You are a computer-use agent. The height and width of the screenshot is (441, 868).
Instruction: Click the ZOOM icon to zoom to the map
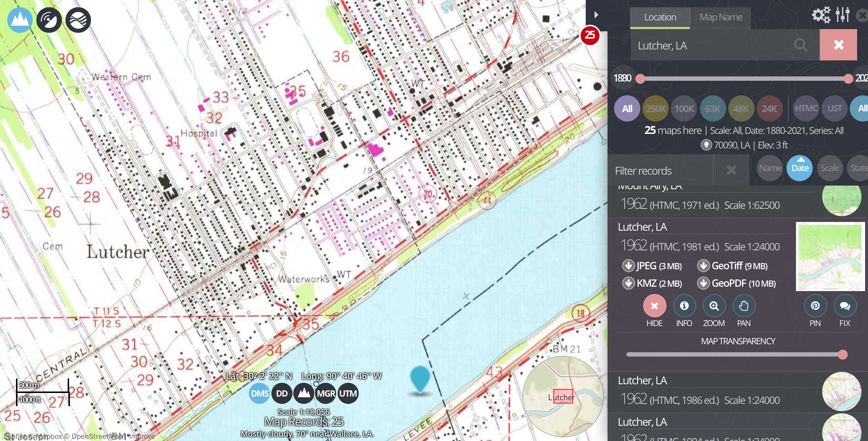coord(714,306)
